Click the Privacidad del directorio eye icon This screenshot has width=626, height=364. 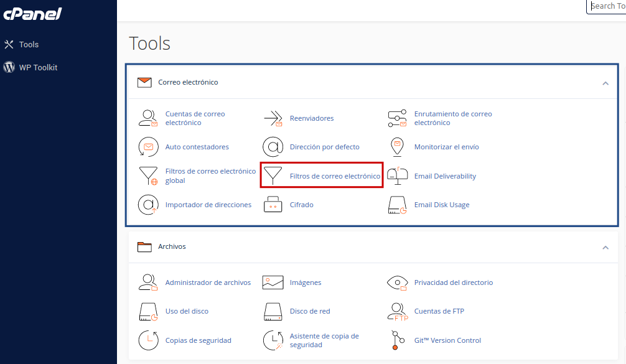click(397, 282)
